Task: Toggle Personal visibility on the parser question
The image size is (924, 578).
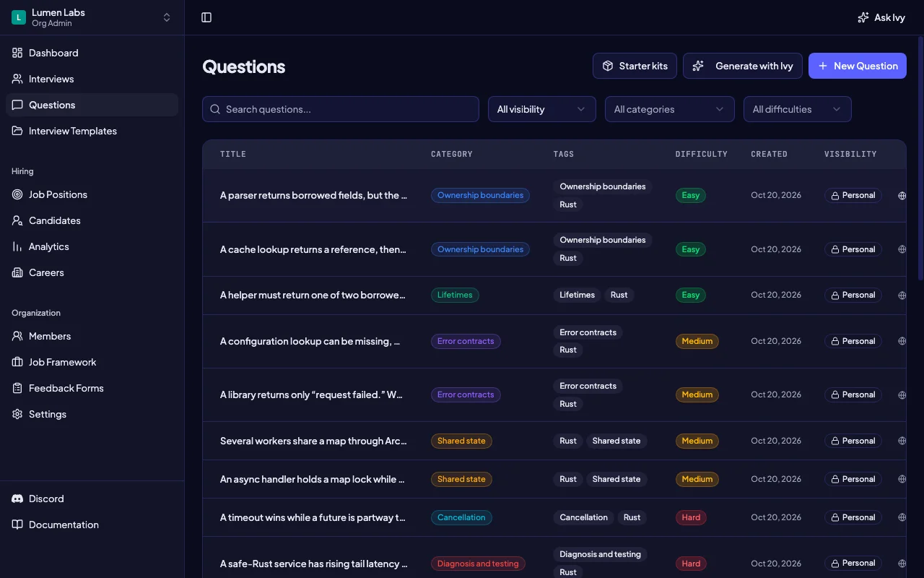Action: (x=853, y=195)
